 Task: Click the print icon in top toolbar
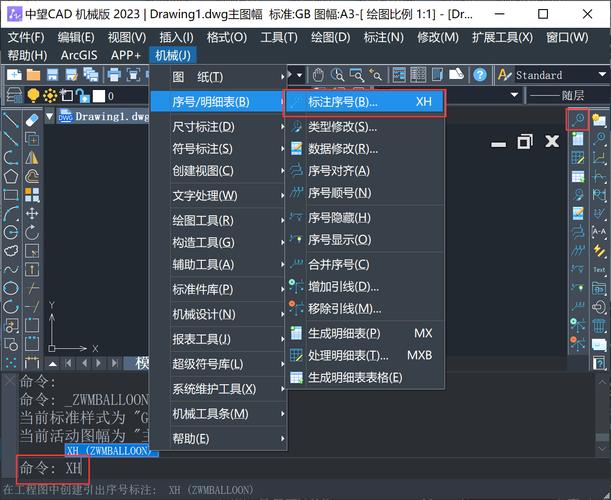pyautogui.click(x=113, y=75)
